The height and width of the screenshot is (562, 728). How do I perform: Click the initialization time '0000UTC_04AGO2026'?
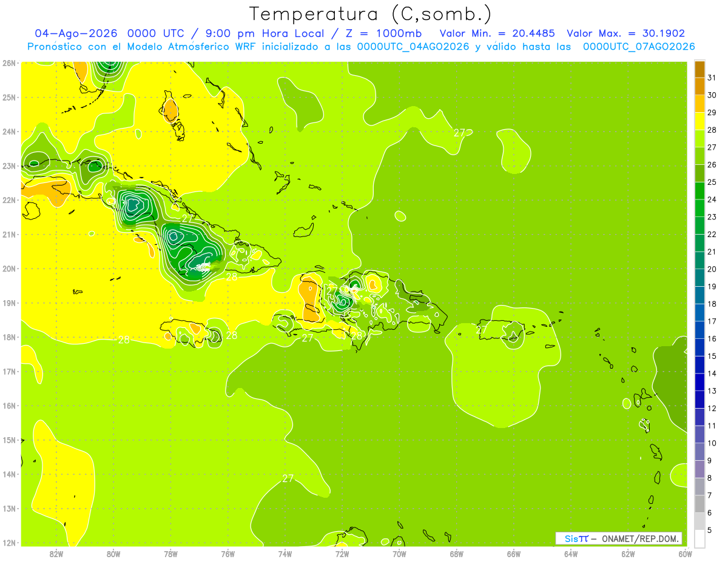[x=413, y=47]
